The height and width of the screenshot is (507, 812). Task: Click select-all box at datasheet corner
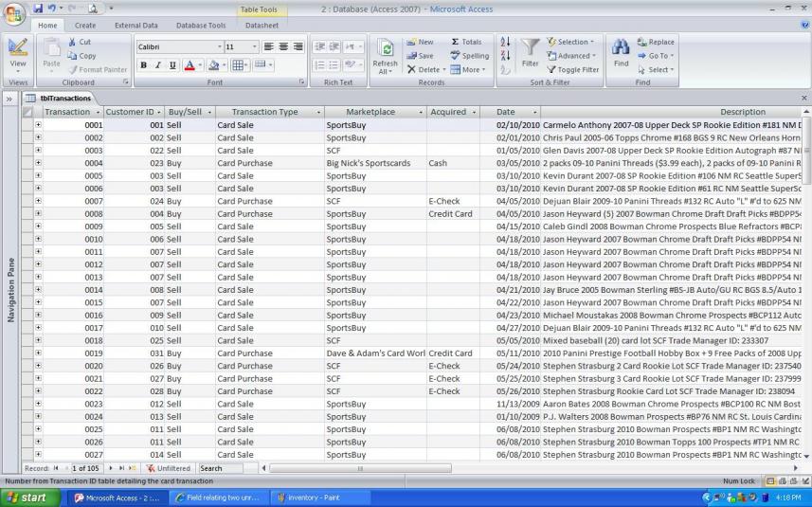27,112
